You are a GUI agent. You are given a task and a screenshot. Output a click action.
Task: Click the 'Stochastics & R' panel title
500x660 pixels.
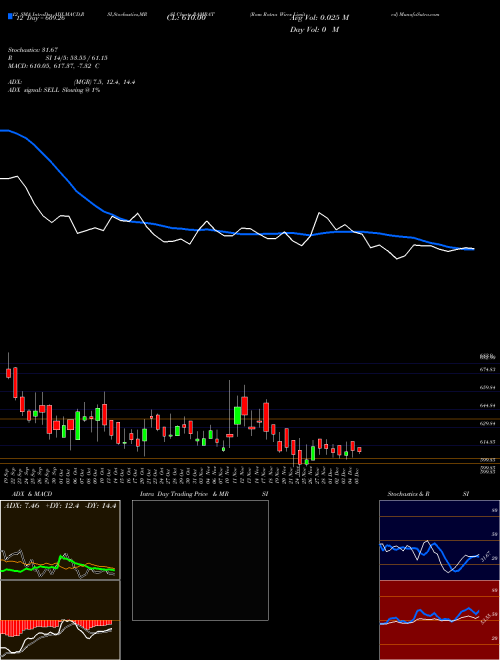point(409,494)
